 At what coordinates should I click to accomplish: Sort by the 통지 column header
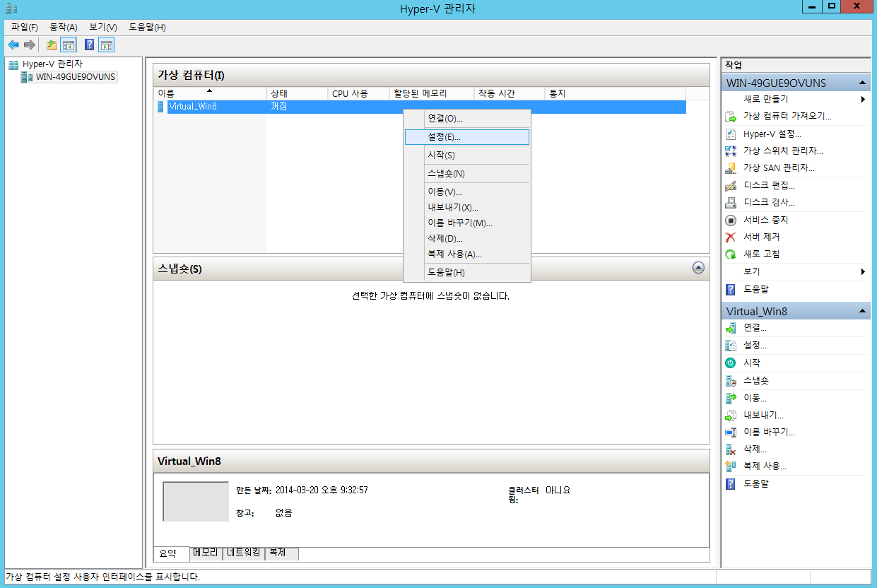point(615,93)
